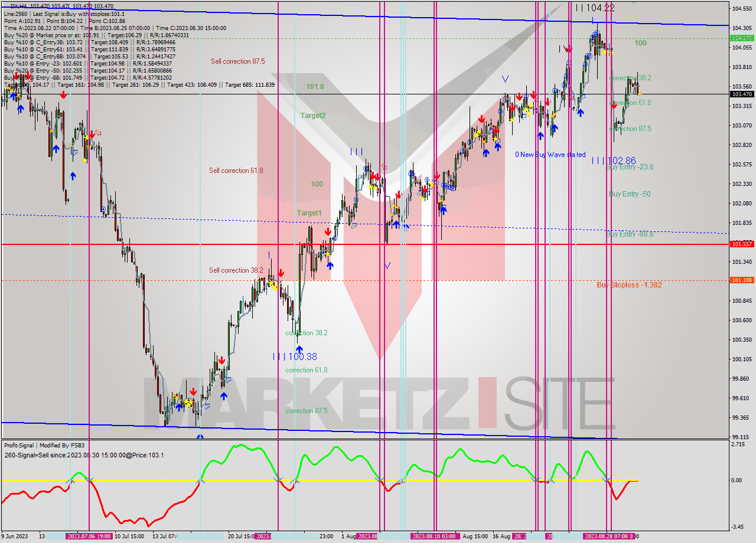Click the 2023.07.06 19:00 date marker
Viewport: 756px width, 543px height.
coord(89,537)
